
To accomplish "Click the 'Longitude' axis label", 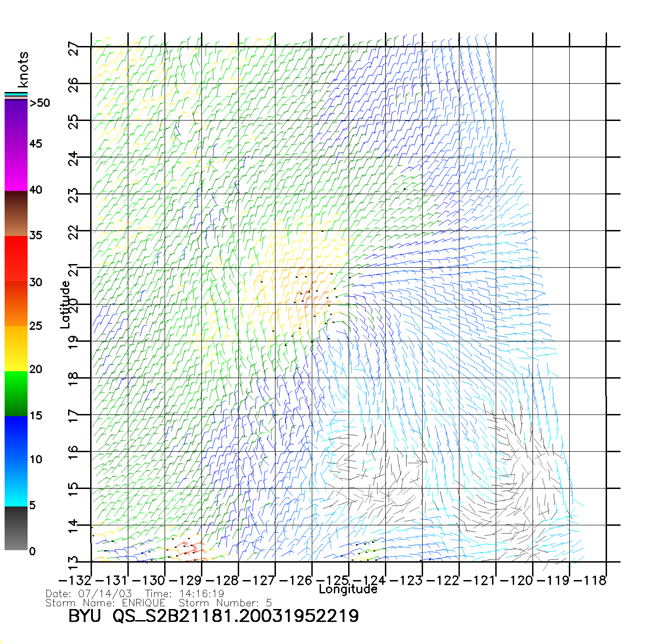I will tap(348, 589).
